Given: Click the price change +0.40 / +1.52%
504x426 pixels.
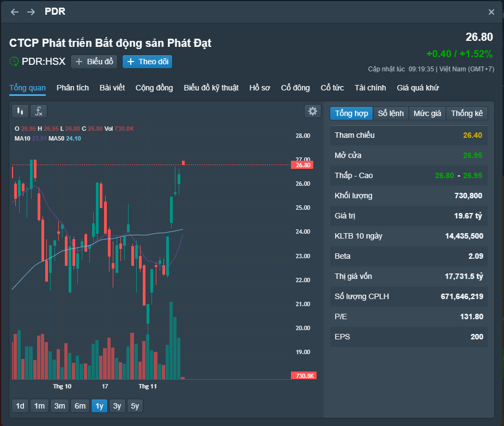Looking at the screenshot, I should [459, 53].
